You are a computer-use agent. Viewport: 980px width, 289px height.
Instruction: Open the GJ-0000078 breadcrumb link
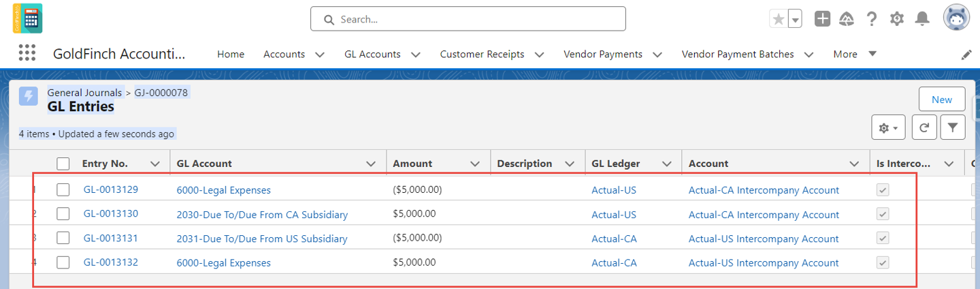point(161,92)
